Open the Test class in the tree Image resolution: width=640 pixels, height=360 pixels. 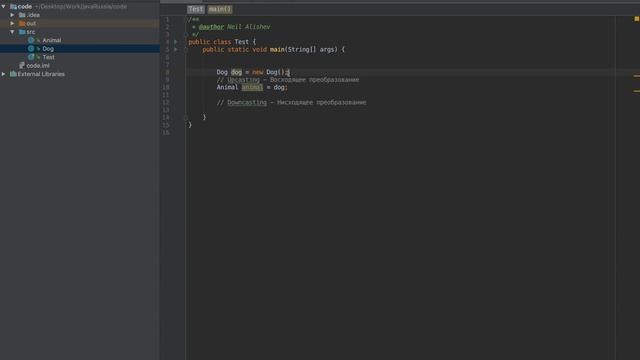coord(48,57)
